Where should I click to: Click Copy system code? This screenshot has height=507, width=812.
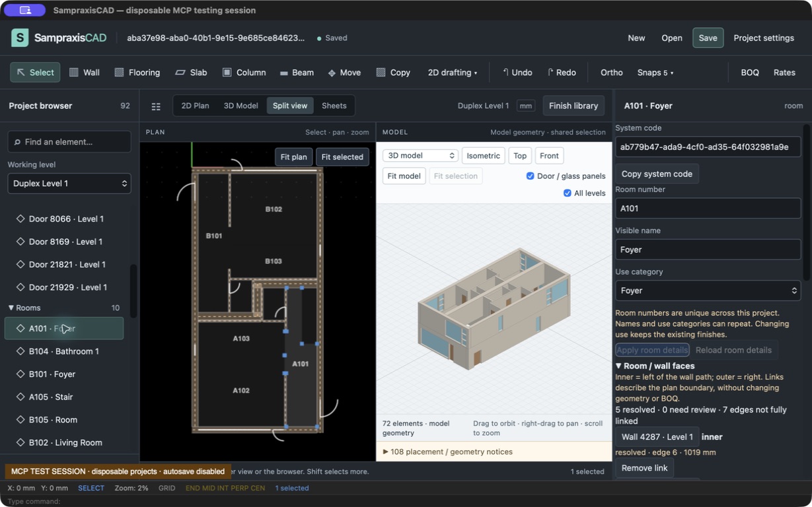(657, 174)
